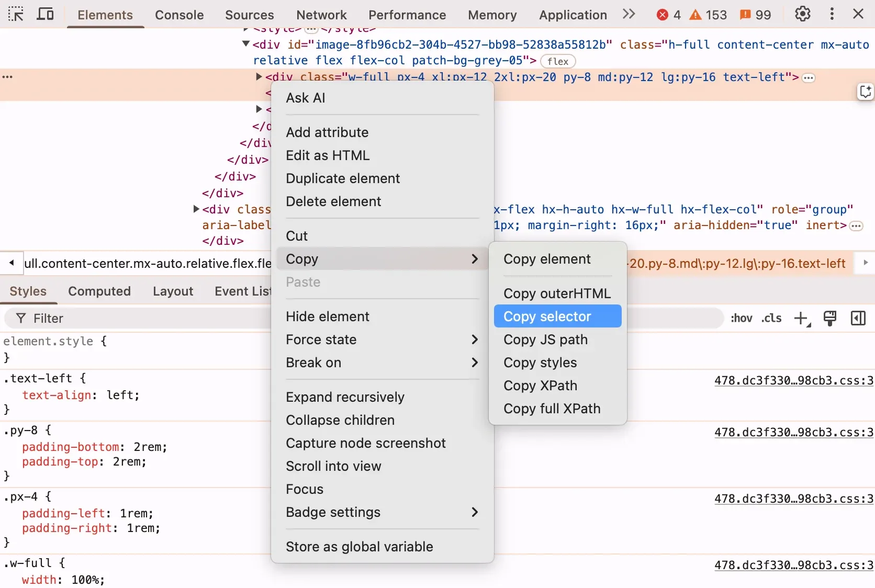Close the DevTools panel

[858, 14]
